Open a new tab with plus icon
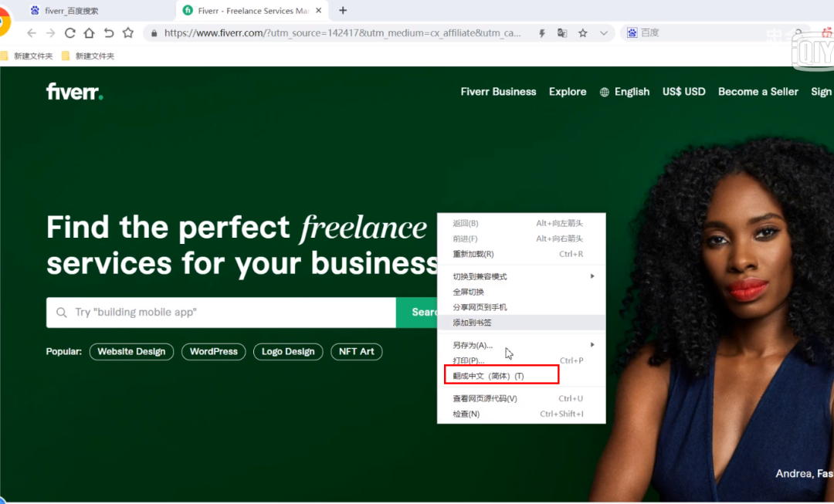The image size is (834, 504). tap(343, 11)
